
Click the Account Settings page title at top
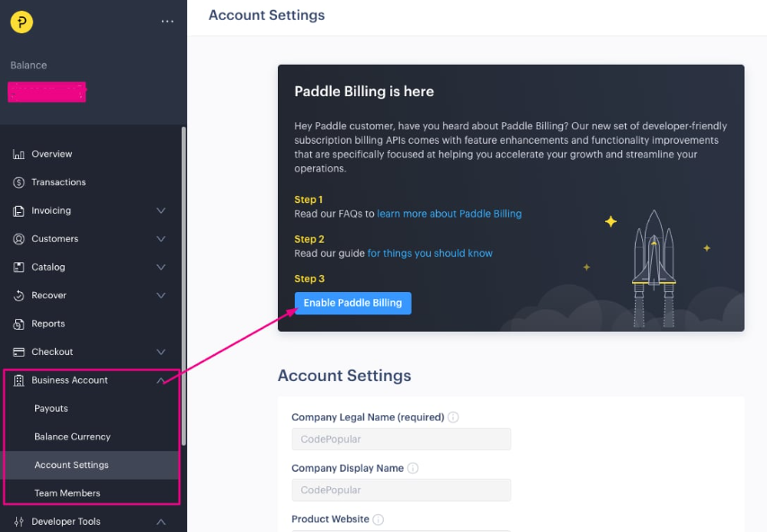click(x=266, y=15)
